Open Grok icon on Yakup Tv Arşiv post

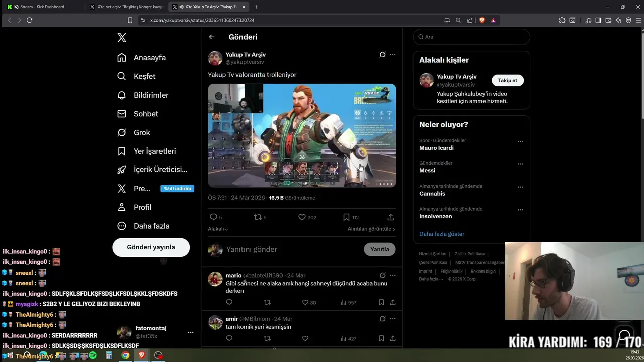pyautogui.click(x=383, y=54)
